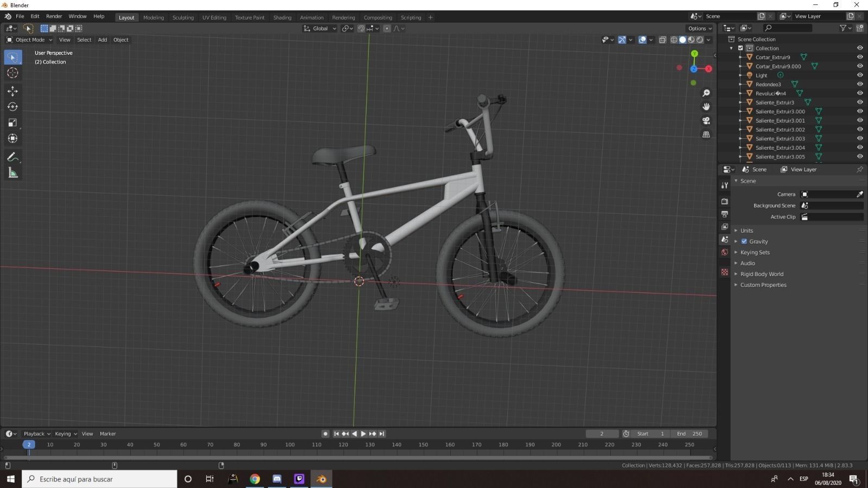
Task: Play the animation forward
Action: pos(363,434)
